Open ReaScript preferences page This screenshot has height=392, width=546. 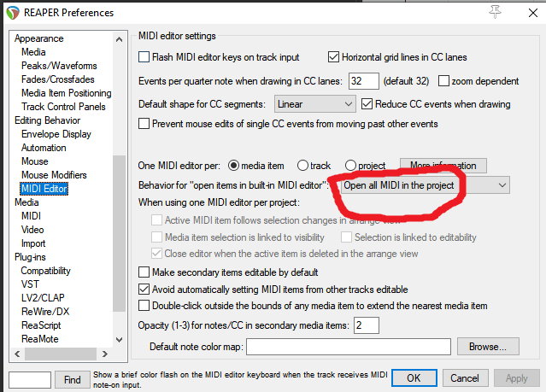[41, 325]
